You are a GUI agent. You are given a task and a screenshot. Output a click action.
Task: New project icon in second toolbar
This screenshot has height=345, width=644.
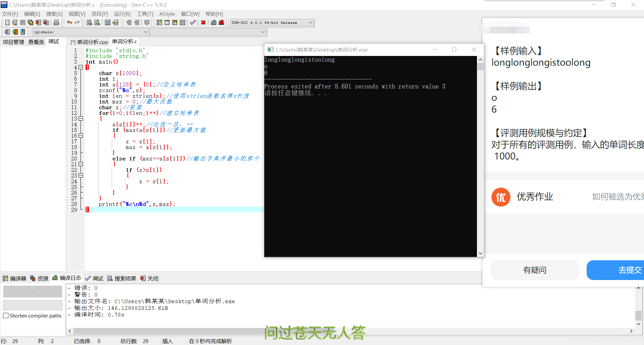coord(7,32)
